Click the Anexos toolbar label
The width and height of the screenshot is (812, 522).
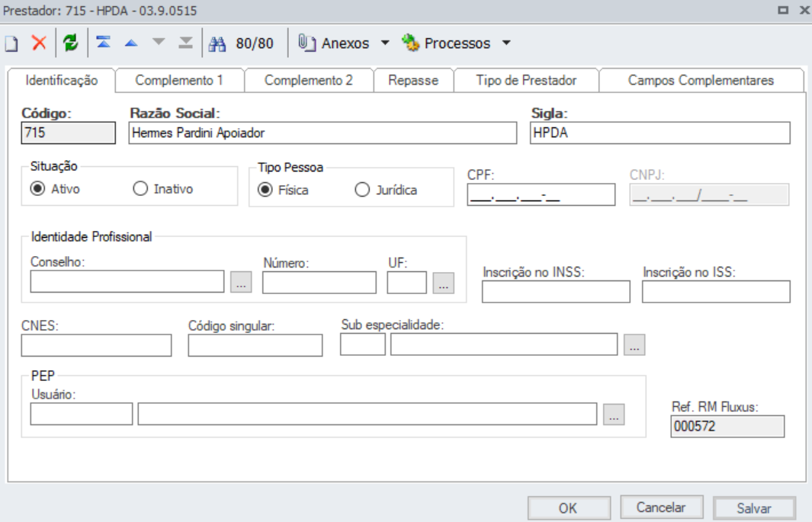(x=345, y=43)
